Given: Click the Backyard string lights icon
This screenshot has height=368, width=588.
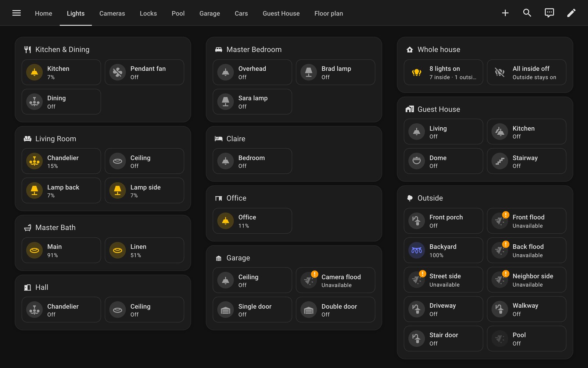Looking at the screenshot, I should coord(417,250).
